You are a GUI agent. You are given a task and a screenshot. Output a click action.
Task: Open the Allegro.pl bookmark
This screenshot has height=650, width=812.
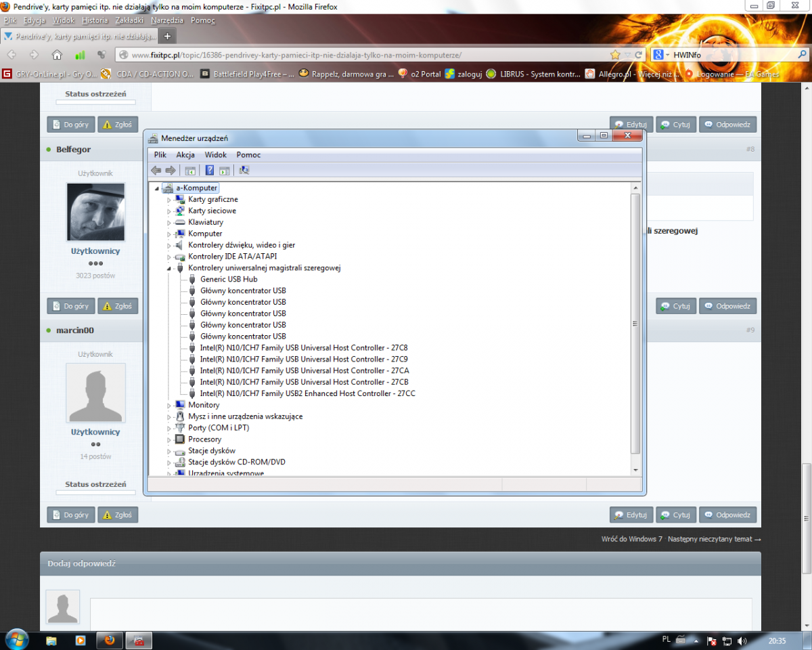(x=632, y=74)
